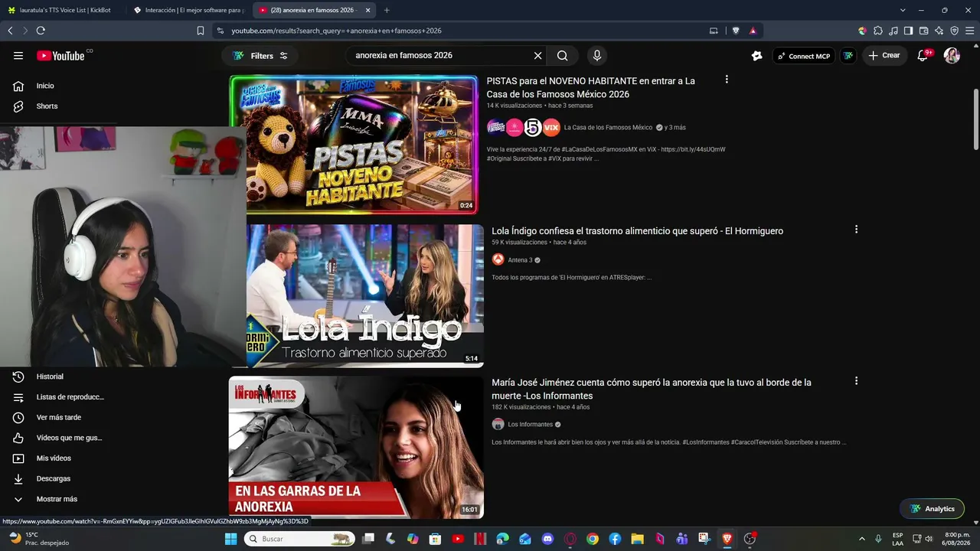Open Netflix from the taskbar

pos(480,539)
